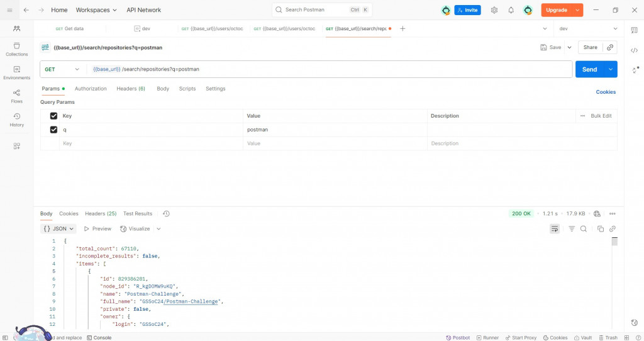Switch to the Headers (6) request tab
The height and width of the screenshot is (341, 644).
131,89
